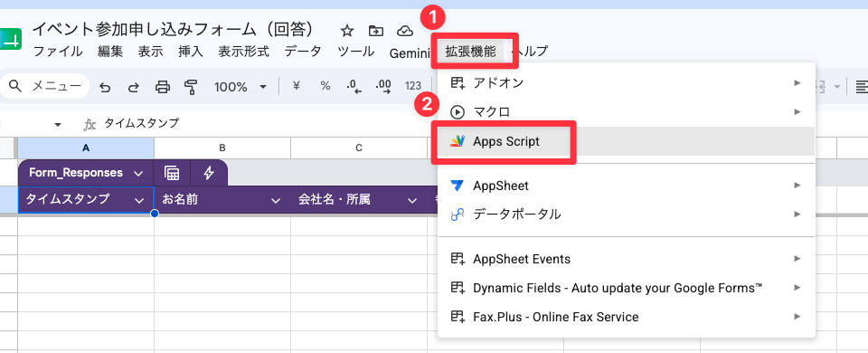
Task: Open the 編集 menu
Action: pos(110,52)
